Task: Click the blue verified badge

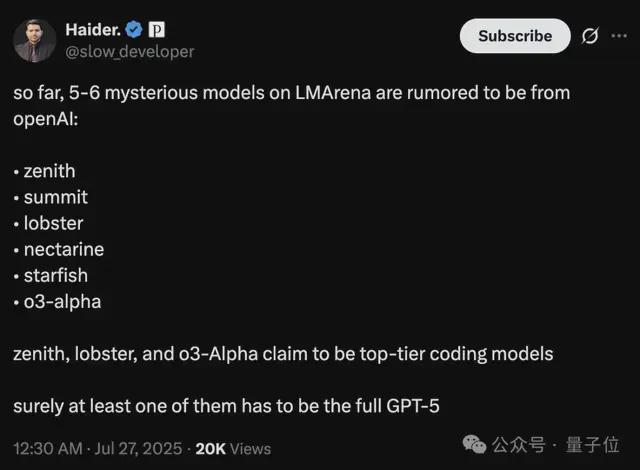Action: [134, 29]
